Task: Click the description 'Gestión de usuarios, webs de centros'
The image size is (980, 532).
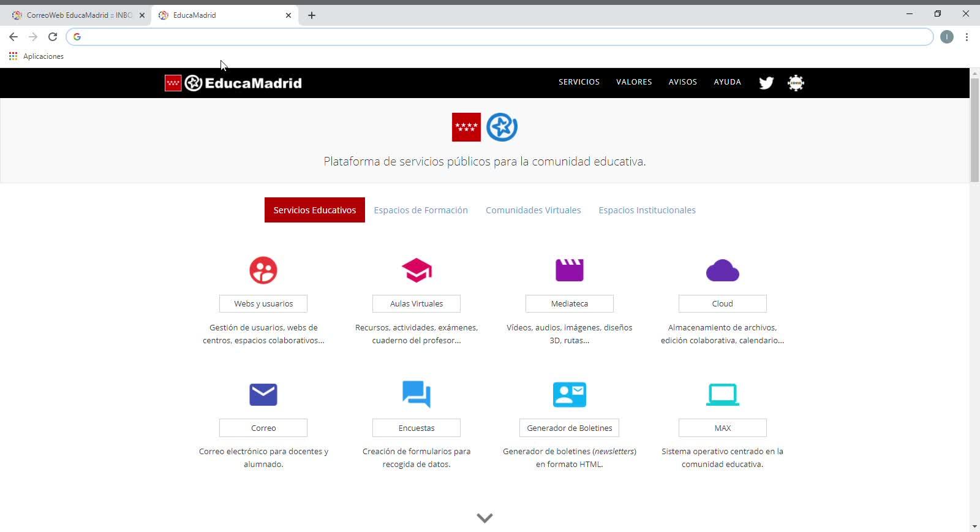Action: click(263, 334)
